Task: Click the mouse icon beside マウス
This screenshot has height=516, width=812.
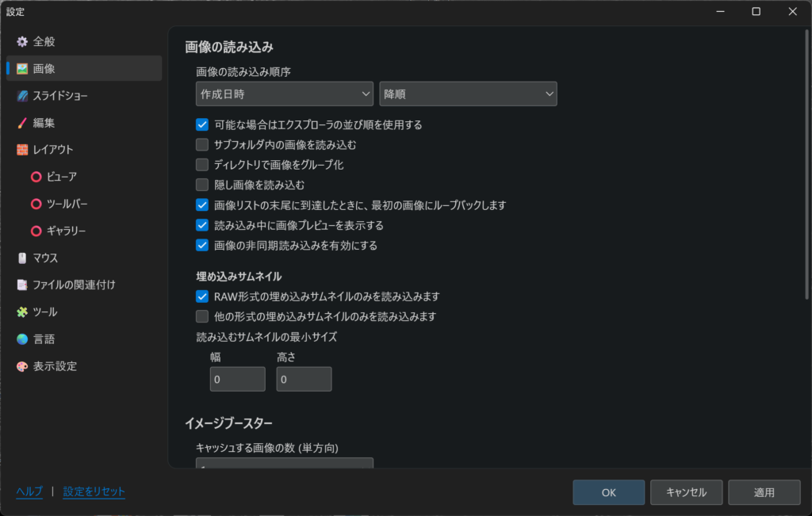Action: (x=22, y=258)
